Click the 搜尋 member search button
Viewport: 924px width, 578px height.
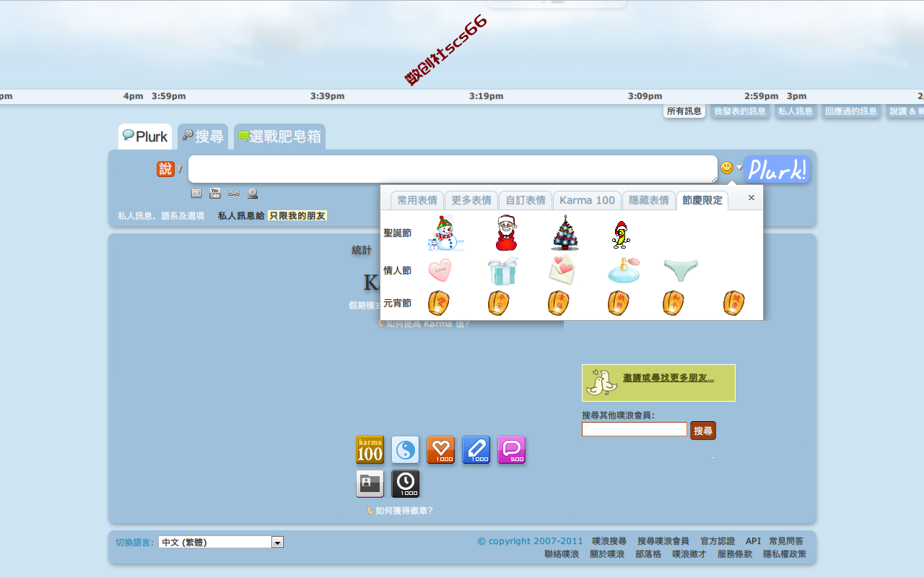point(703,431)
